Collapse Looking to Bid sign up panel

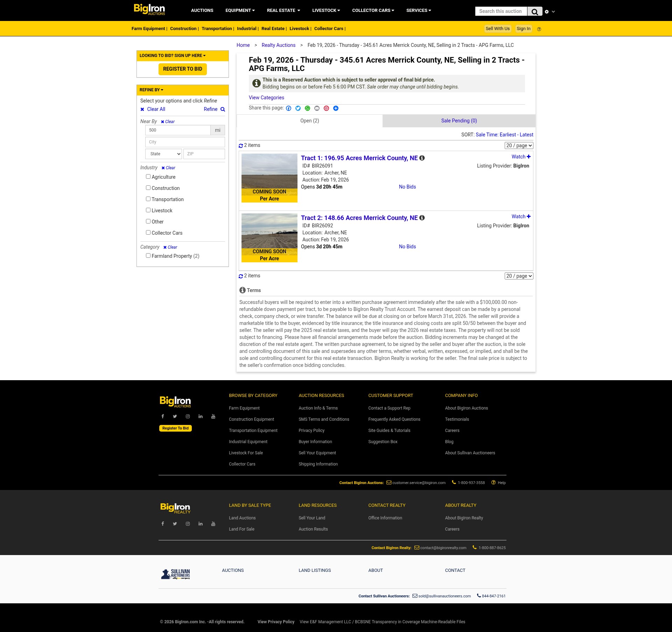pyautogui.click(x=173, y=56)
